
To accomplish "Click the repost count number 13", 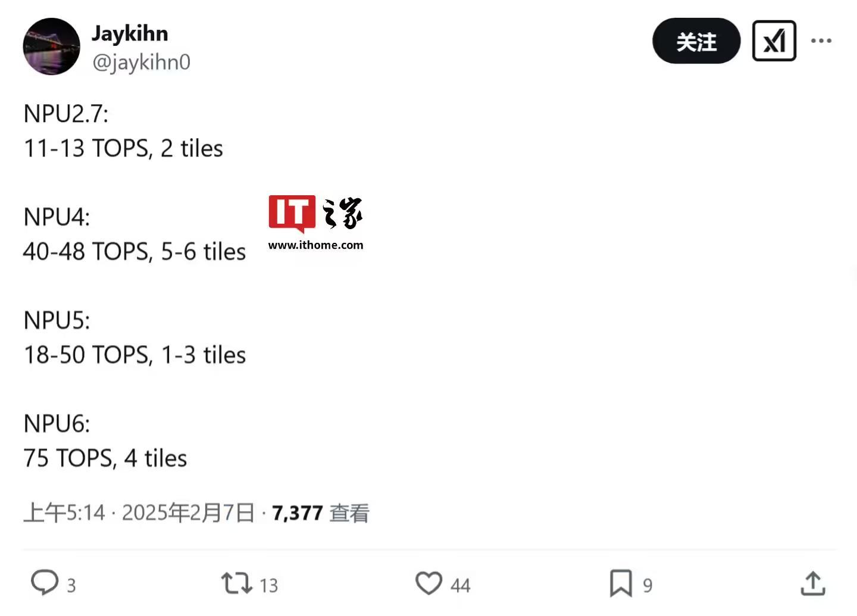I will coord(269,586).
